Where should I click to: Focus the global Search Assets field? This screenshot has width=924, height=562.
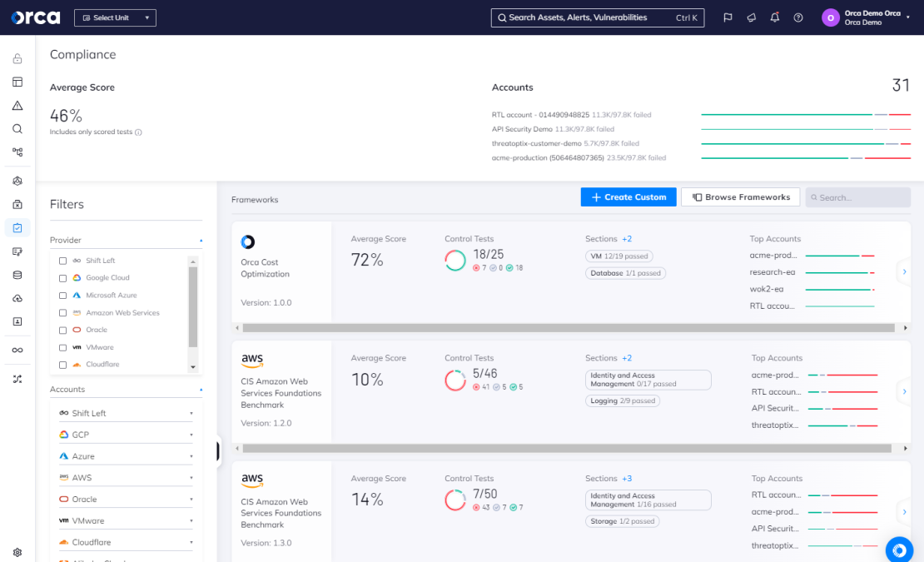click(598, 17)
